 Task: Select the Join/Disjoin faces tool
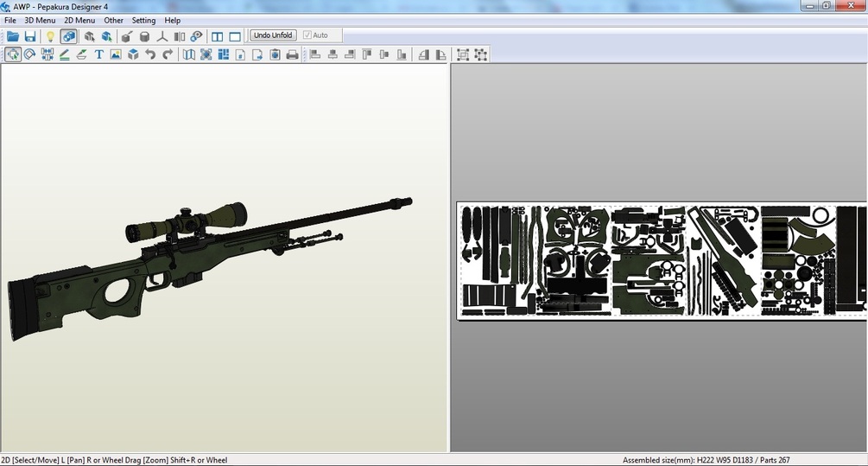47,54
